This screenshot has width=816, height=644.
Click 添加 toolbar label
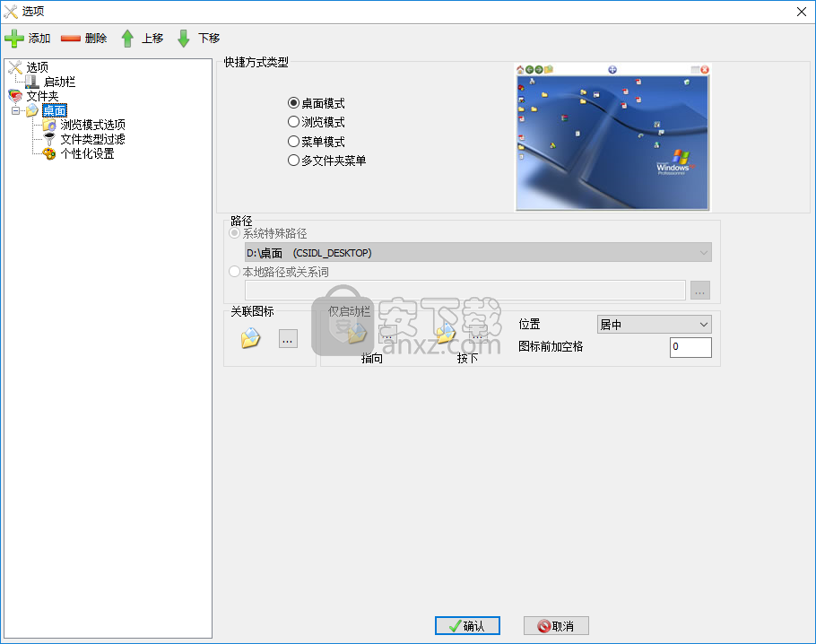(x=39, y=38)
